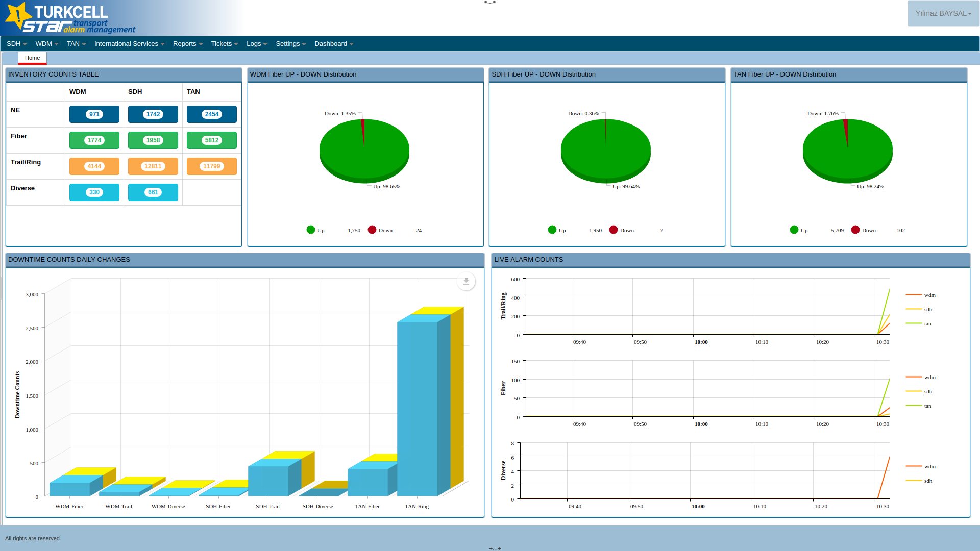
Task: Open the Yılmaz BAYSAL user dropdown
Action: (943, 13)
